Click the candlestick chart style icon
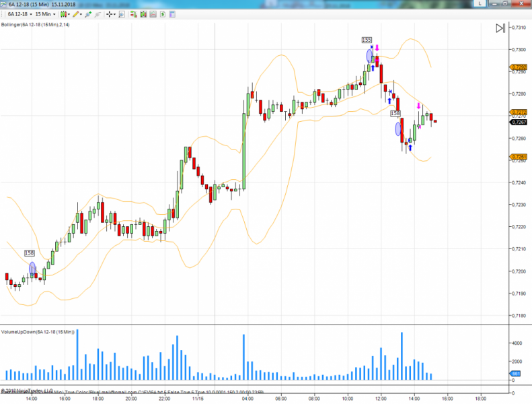This screenshot has height=404, width=532. [63, 14]
